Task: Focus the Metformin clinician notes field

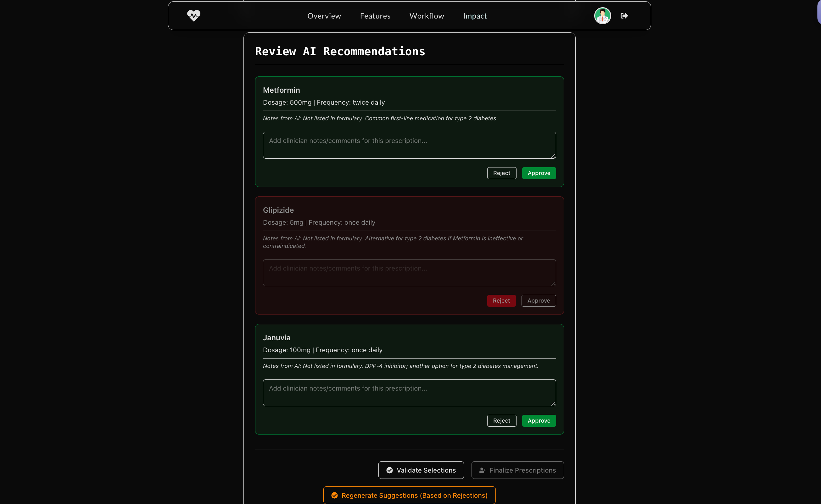Action: pyautogui.click(x=409, y=145)
